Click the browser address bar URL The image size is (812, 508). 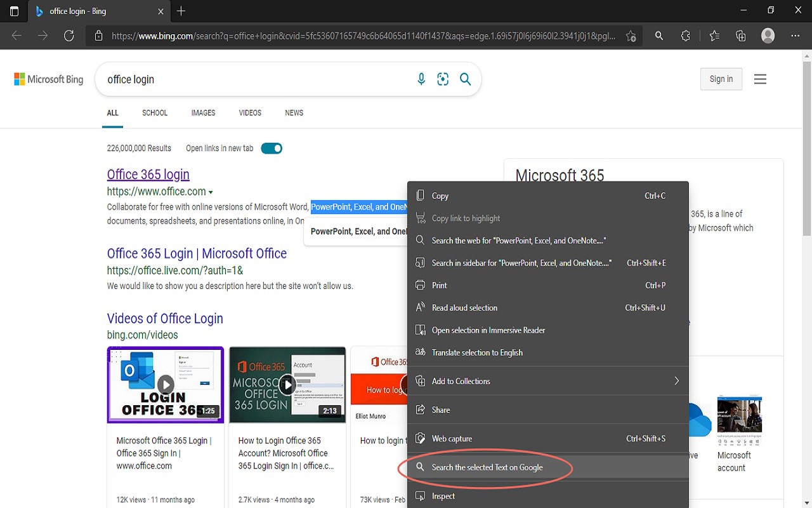click(363, 36)
